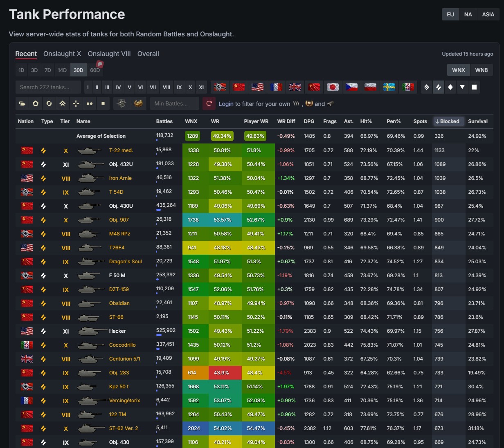504x448 pixels.
Task: Select the ASIA server
Action: (488, 14)
